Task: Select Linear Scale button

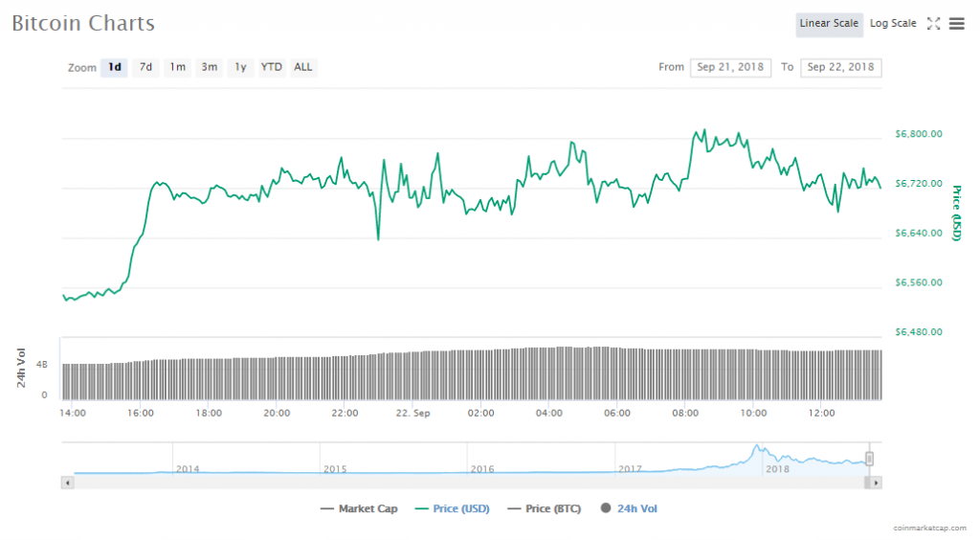Action: (x=829, y=24)
